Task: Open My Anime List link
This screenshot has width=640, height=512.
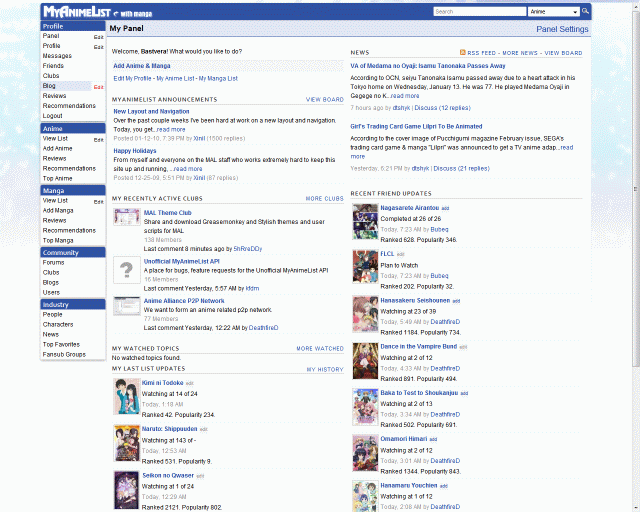Action: (x=176, y=78)
